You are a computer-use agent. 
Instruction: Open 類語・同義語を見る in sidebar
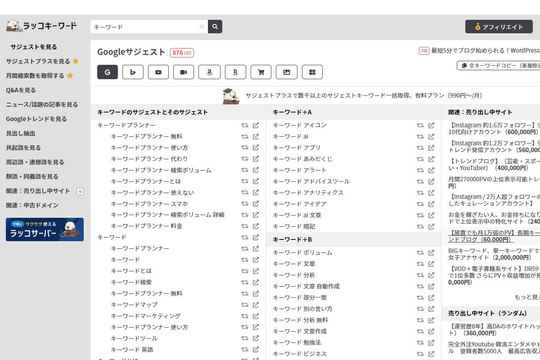32,176
